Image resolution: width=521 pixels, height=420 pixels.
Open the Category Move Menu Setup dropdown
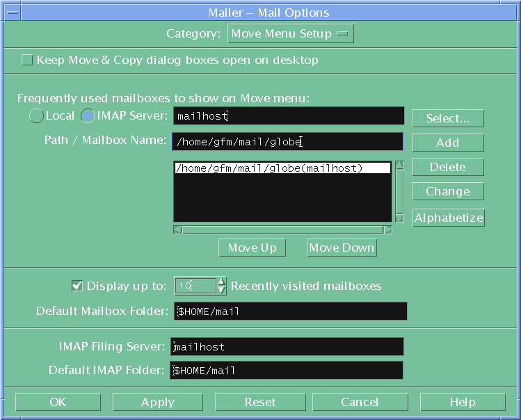[x=290, y=33]
